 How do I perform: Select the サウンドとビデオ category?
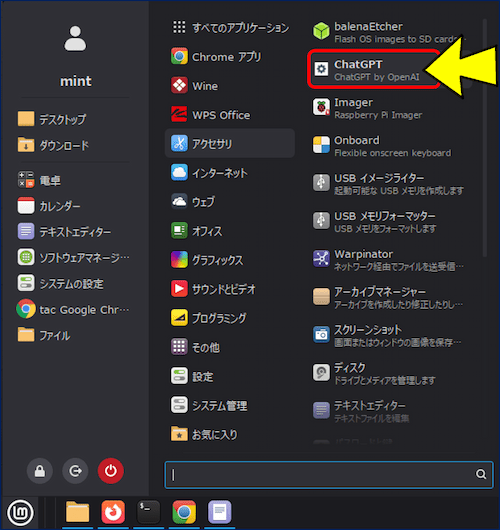(x=230, y=289)
